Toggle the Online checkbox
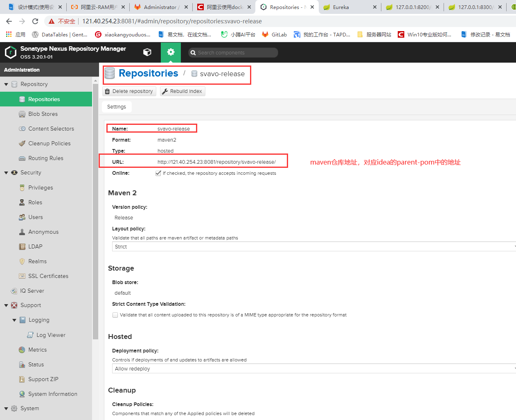The image size is (516, 420). click(158, 173)
